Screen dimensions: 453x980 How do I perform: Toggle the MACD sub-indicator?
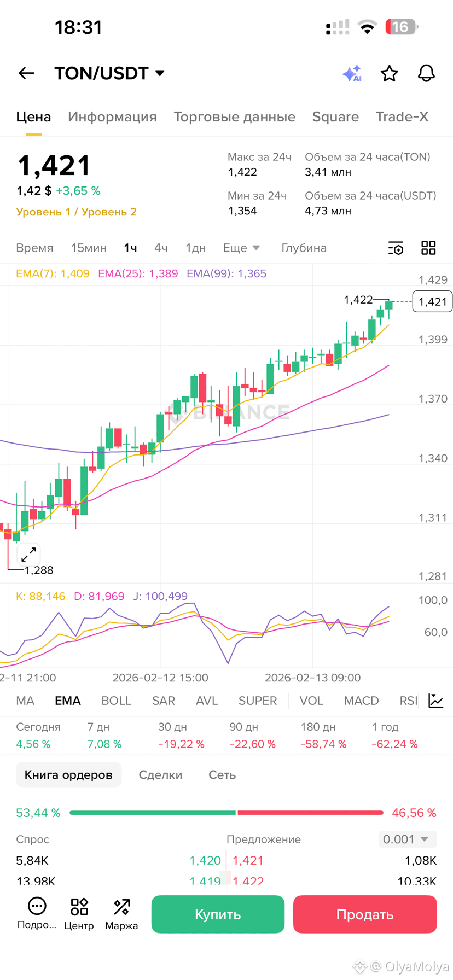[x=361, y=701]
